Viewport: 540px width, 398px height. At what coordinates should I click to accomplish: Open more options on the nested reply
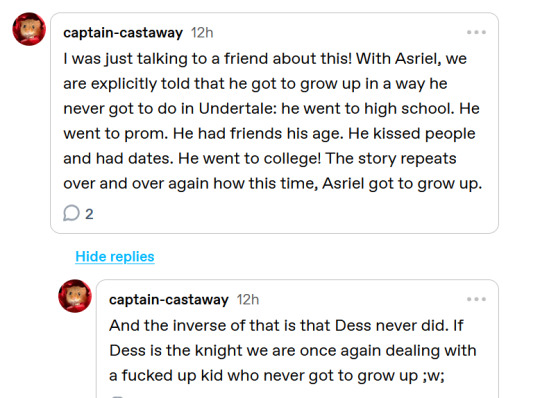click(476, 299)
